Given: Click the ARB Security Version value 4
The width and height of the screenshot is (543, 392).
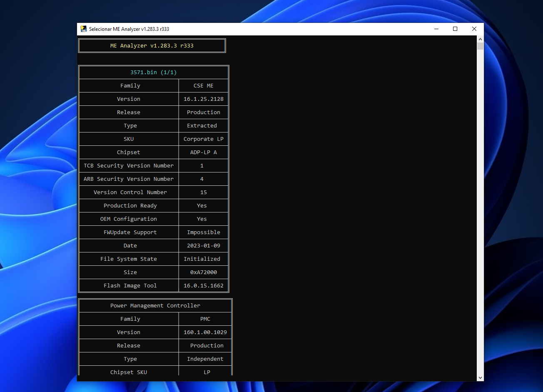Looking at the screenshot, I should pos(202,179).
